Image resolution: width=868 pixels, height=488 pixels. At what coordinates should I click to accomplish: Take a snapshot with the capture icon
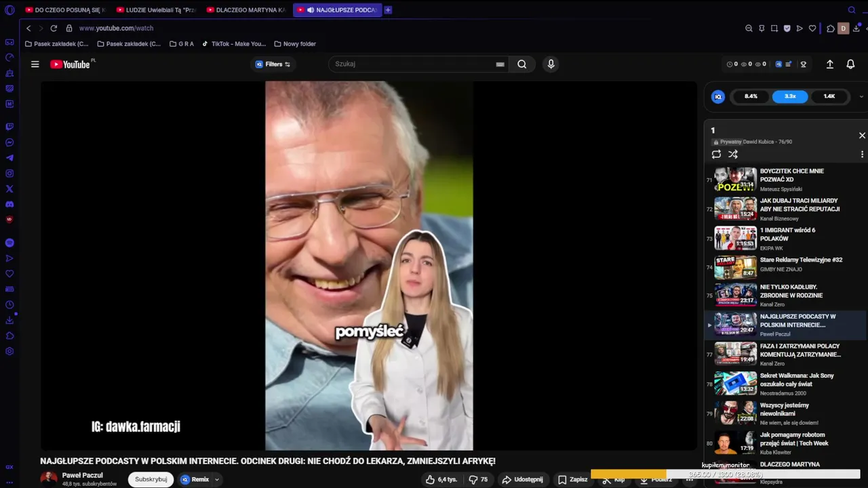pos(774,28)
